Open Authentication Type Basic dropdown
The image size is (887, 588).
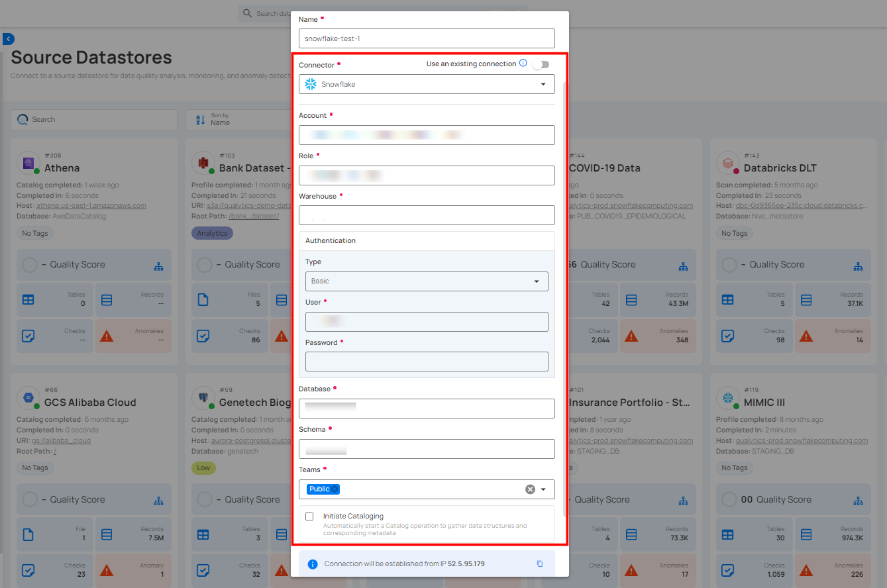coord(427,281)
